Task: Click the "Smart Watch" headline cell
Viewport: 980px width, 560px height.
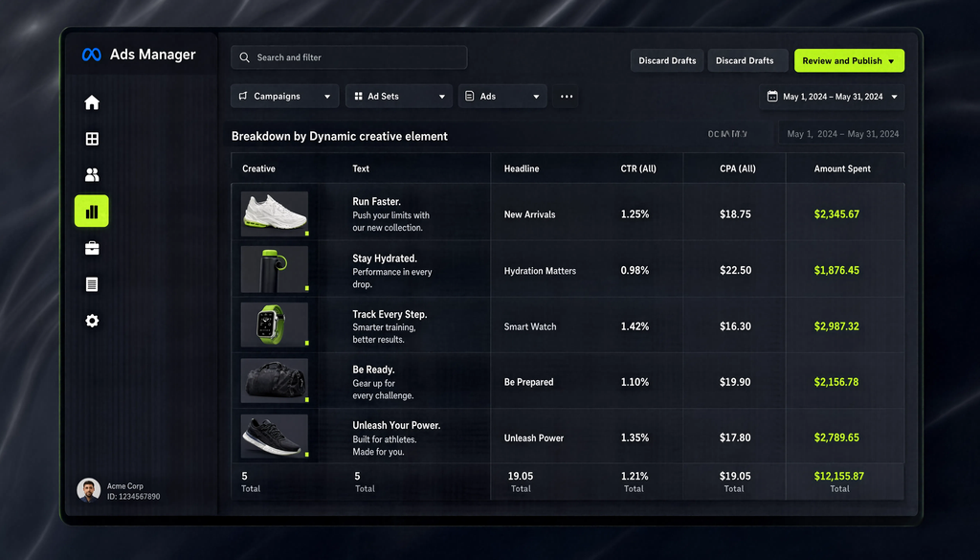Action: click(530, 326)
